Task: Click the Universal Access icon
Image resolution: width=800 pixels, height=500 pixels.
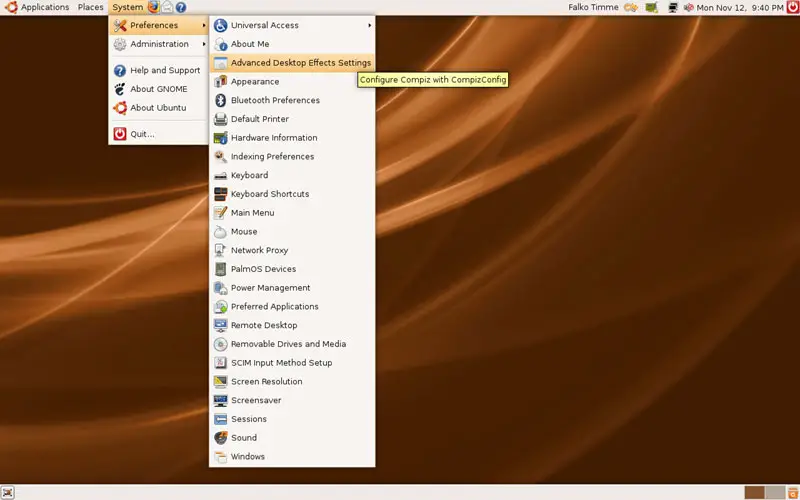Action: (220, 25)
